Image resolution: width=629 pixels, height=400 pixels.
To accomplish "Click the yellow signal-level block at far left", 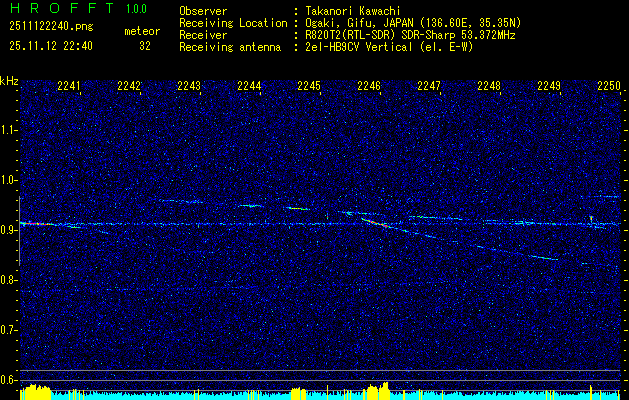I will (x=36, y=392).
